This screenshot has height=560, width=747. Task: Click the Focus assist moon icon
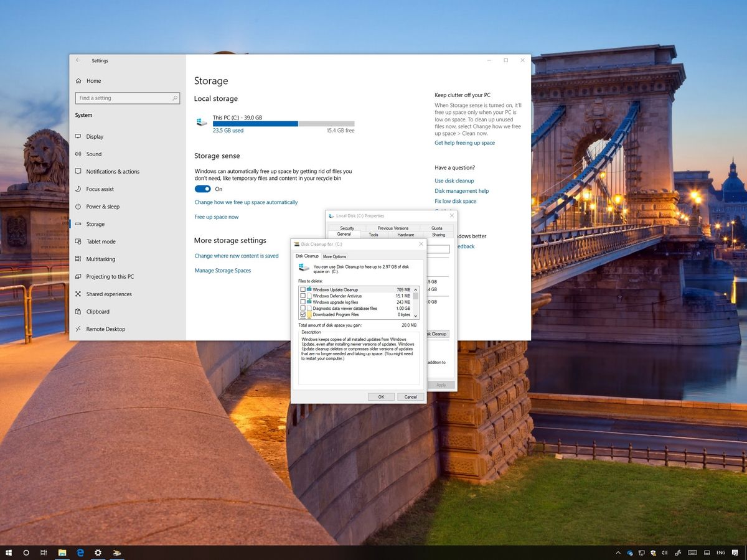[78, 189]
